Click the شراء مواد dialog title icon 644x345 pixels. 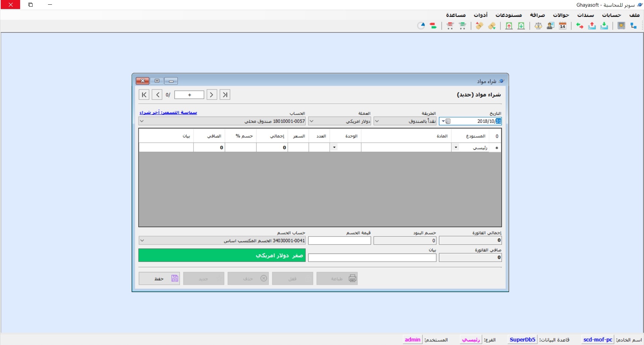coord(501,81)
